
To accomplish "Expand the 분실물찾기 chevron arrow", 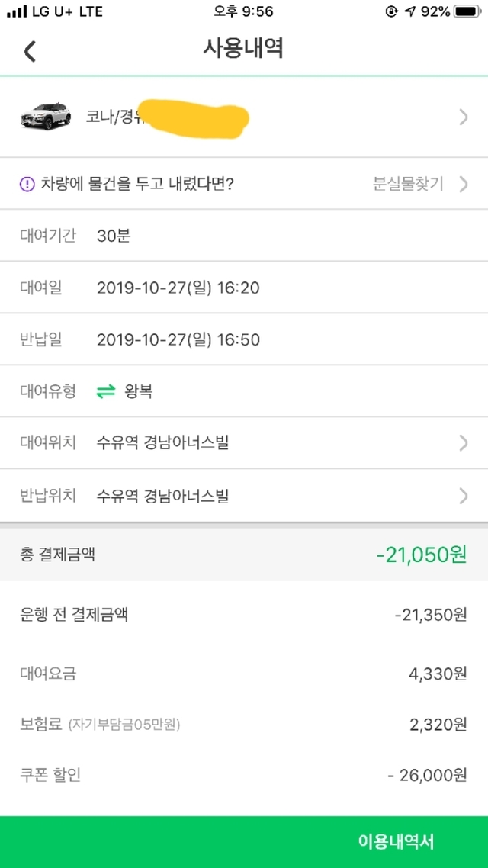I will 463,184.
